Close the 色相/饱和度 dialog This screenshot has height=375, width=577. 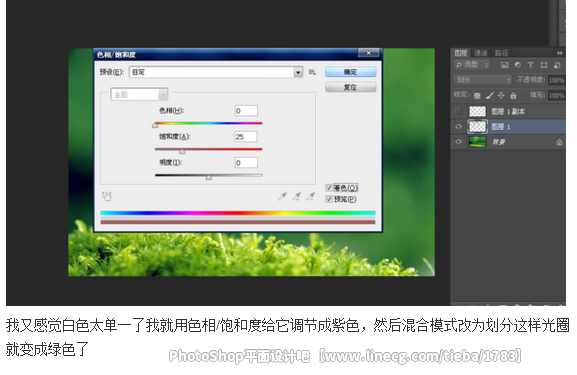369,53
